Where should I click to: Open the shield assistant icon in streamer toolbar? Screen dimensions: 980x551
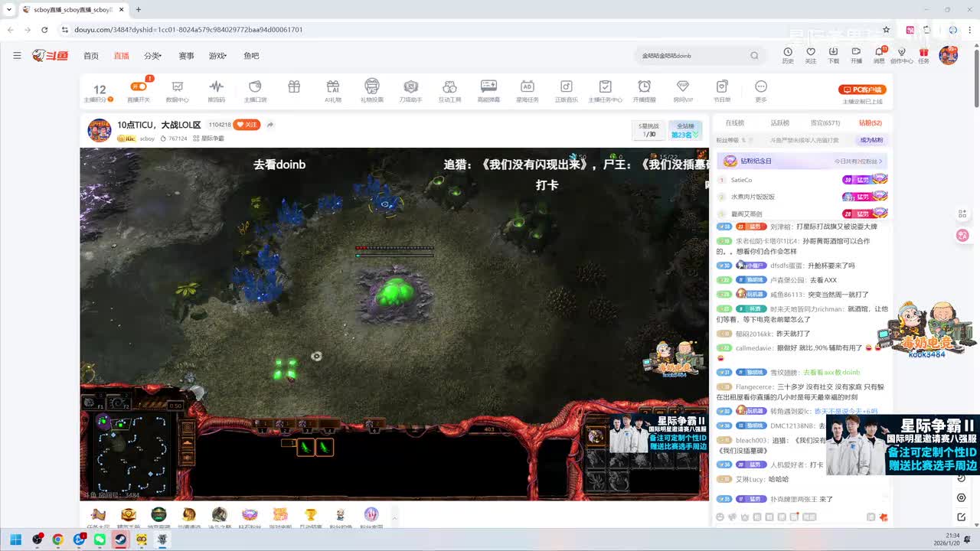click(411, 91)
